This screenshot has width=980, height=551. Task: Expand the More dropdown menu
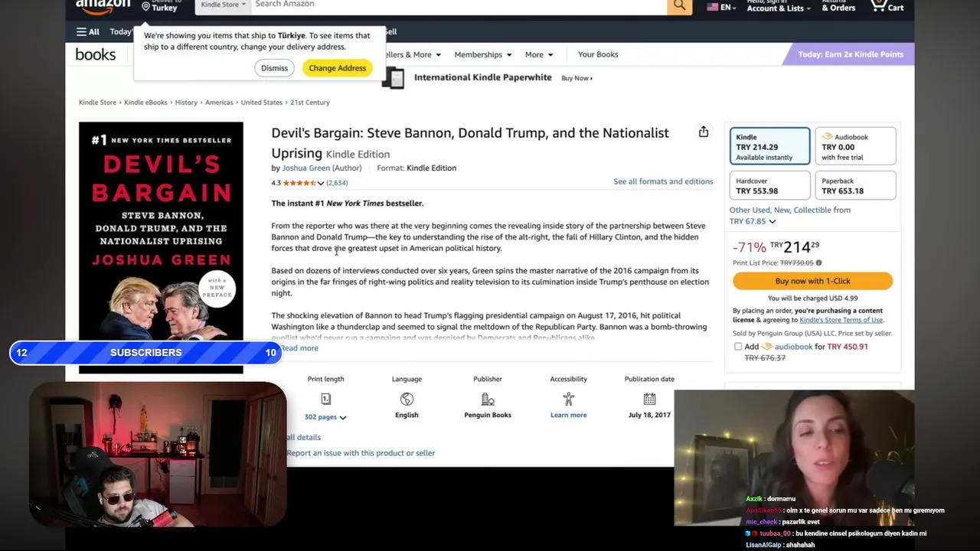coord(537,54)
